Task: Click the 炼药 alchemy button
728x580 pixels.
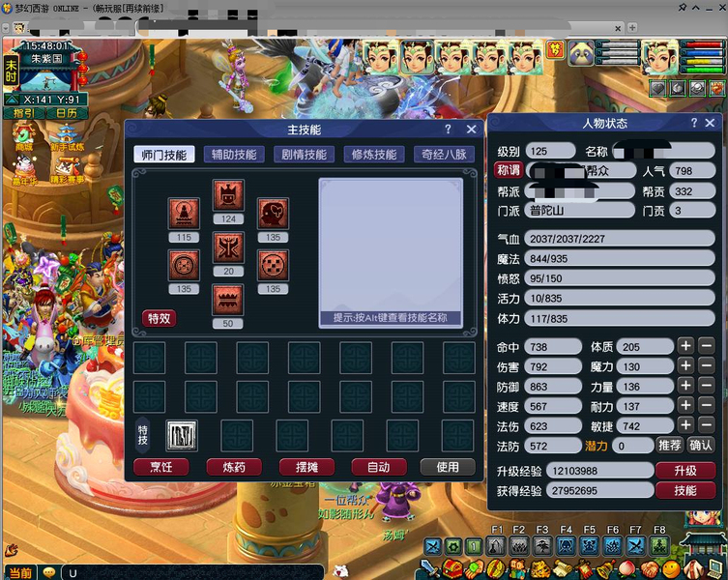Action: [x=234, y=467]
